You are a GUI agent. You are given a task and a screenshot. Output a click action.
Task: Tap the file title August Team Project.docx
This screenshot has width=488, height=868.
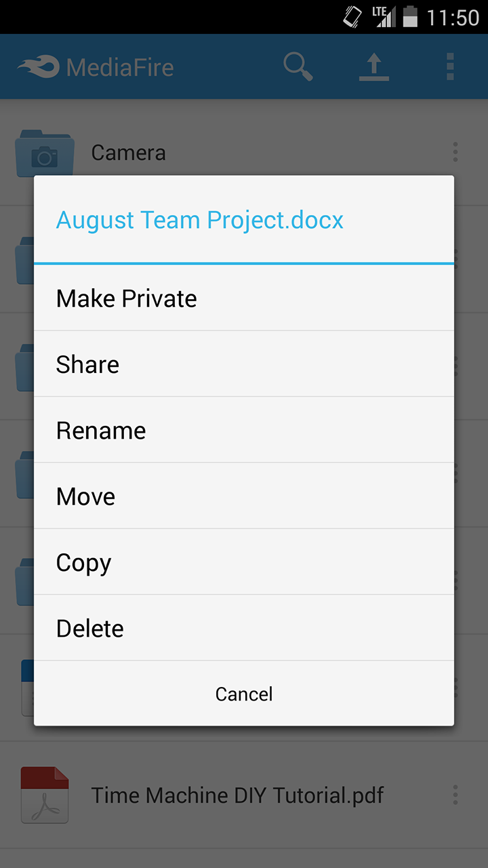click(x=199, y=220)
